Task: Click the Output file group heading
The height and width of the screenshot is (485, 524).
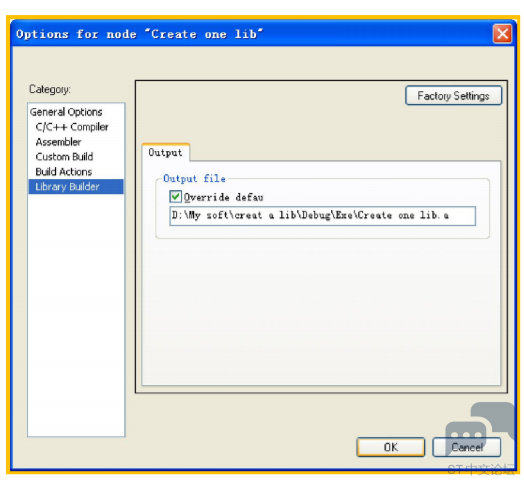Action: [x=194, y=178]
